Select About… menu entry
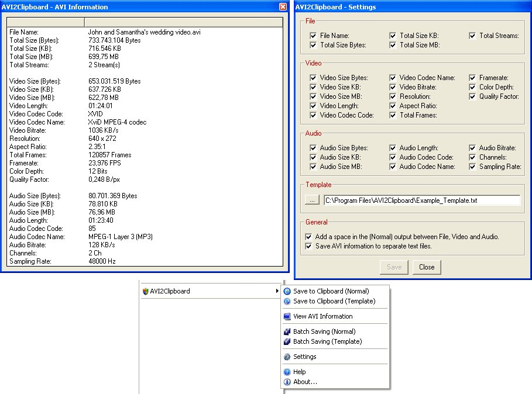Viewport: 532px width, 394px height. (336, 382)
